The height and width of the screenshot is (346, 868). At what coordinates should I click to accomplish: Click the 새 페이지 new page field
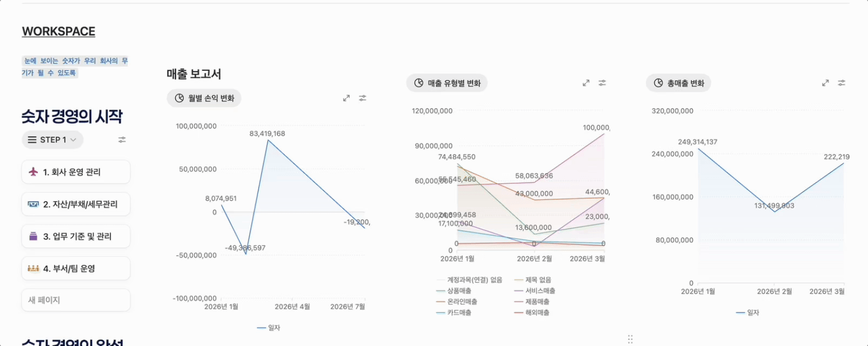click(x=76, y=300)
